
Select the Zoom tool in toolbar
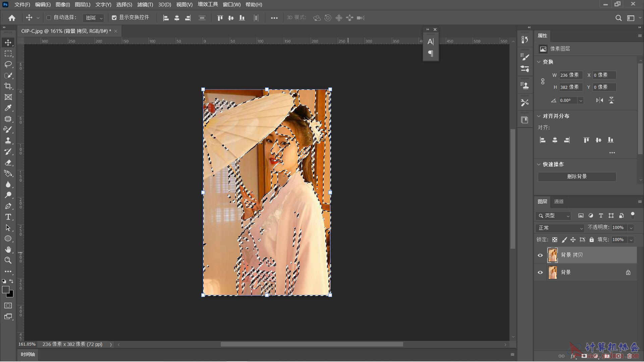pos(8,260)
